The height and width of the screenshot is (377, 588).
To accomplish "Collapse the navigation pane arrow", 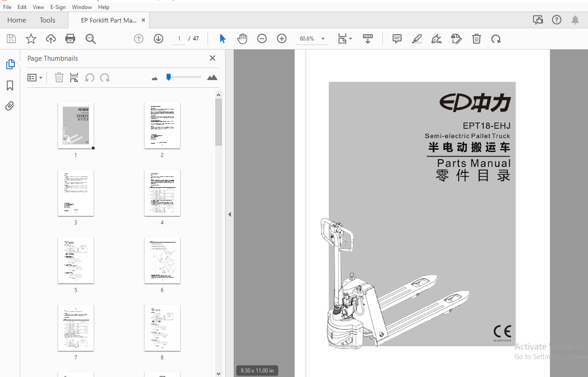I will coord(229,214).
